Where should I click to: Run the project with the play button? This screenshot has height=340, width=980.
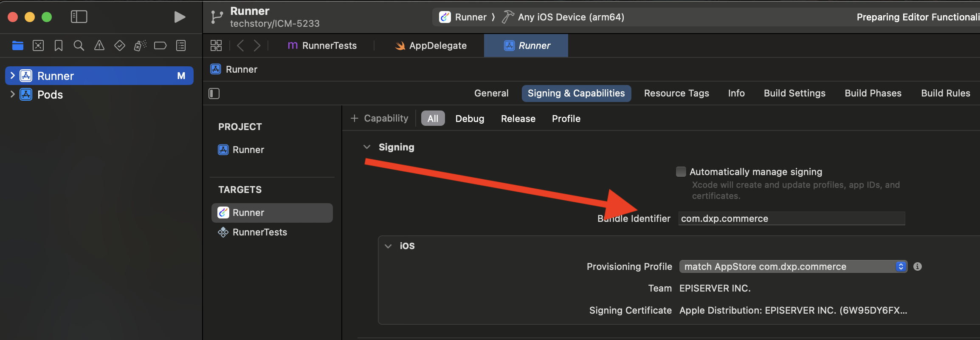coord(180,17)
